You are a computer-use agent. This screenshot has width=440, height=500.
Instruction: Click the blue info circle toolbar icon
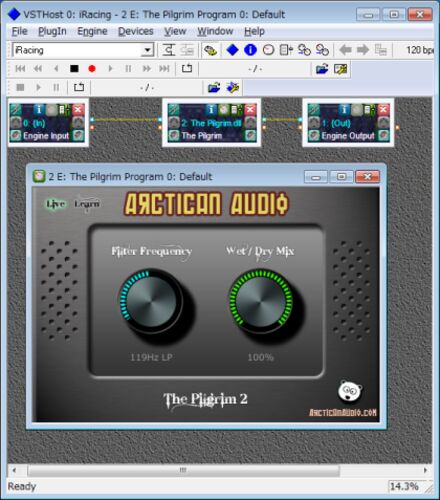(x=250, y=50)
